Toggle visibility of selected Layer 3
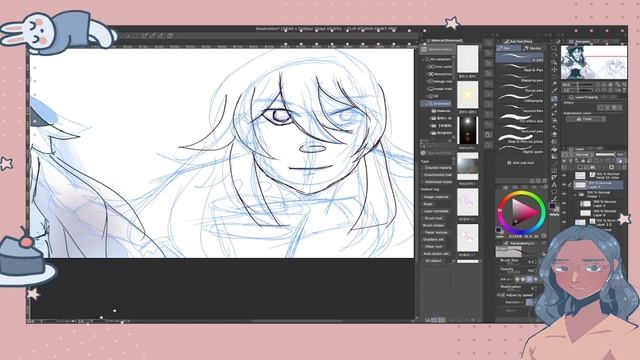 pyautogui.click(x=565, y=185)
